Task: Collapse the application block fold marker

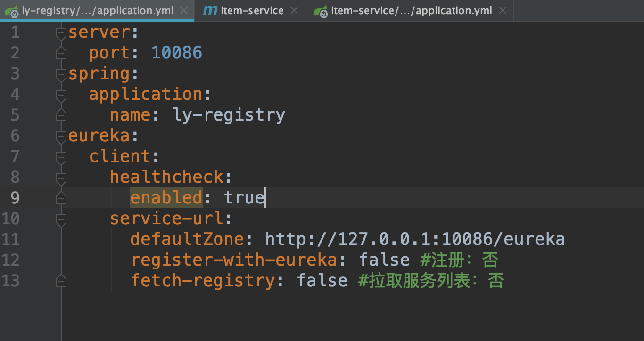Action: coord(60,94)
